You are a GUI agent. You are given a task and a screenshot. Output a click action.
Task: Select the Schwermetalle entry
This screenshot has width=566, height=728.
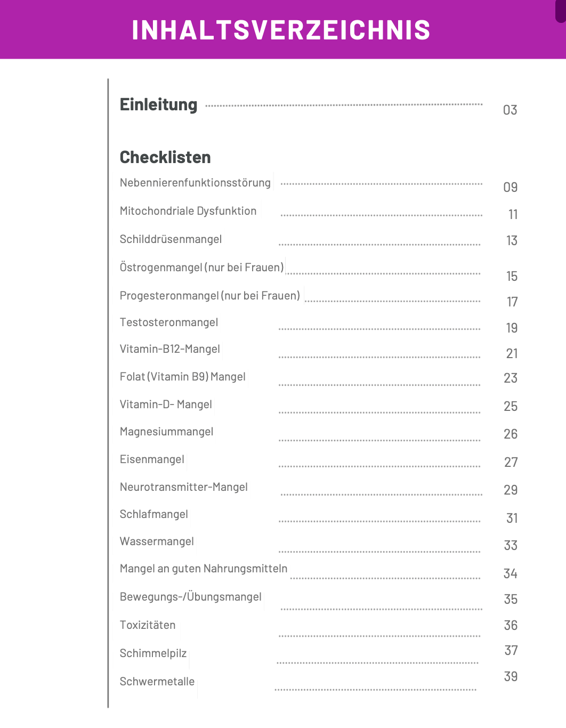coord(157,682)
